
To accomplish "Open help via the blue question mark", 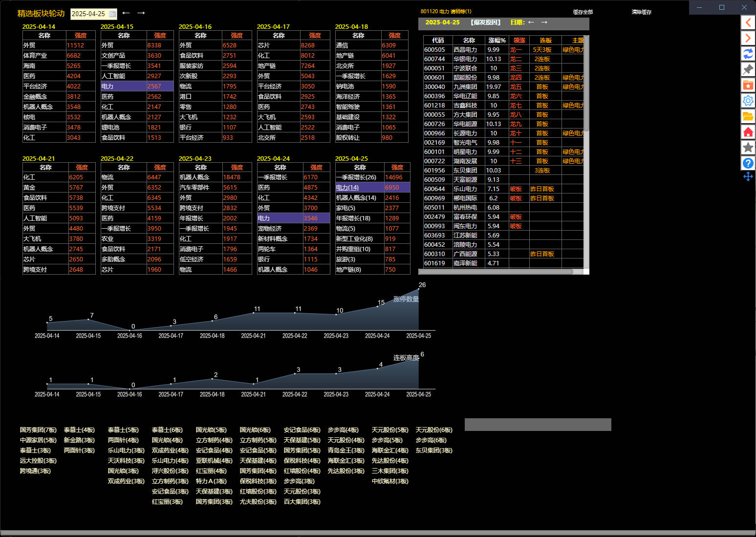I will pyautogui.click(x=748, y=163).
